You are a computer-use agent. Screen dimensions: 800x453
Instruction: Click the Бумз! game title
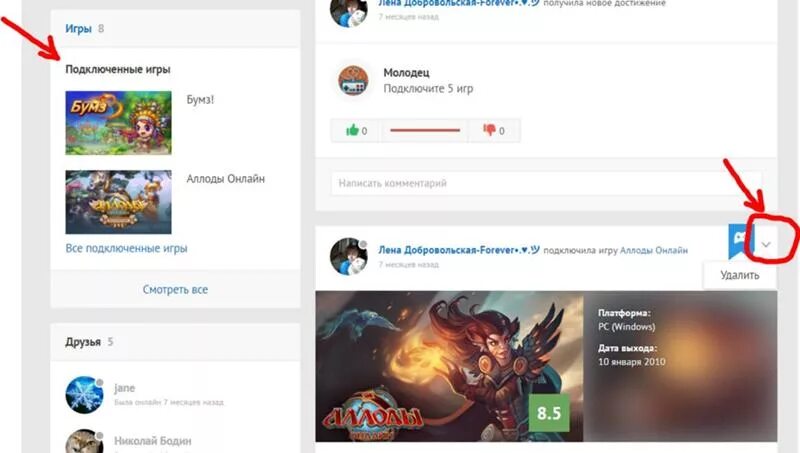click(x=200, y=99)
